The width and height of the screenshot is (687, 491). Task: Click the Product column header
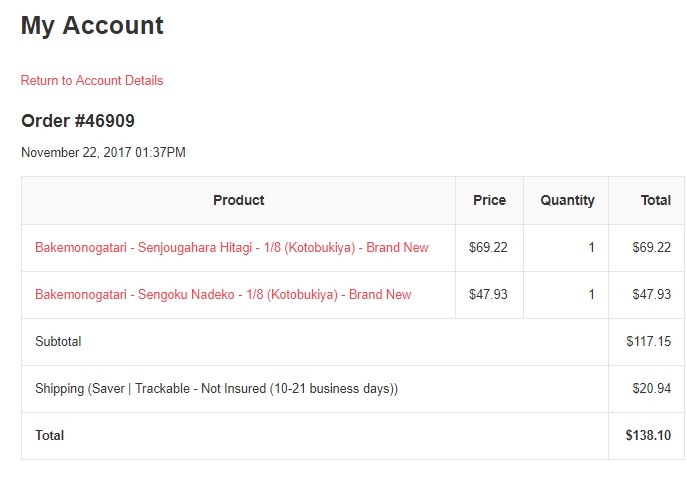(238, 201)
